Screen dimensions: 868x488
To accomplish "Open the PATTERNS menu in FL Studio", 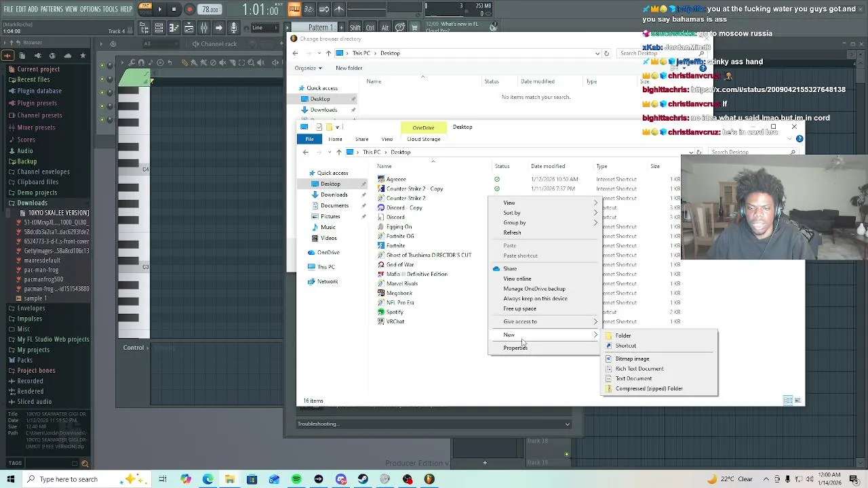I will [x=52, y=9].
